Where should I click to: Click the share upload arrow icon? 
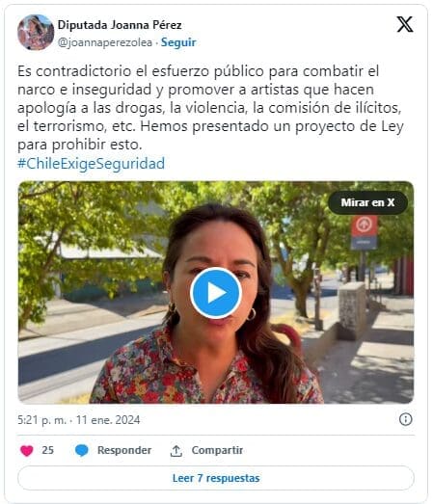click(x=176, y=451)
